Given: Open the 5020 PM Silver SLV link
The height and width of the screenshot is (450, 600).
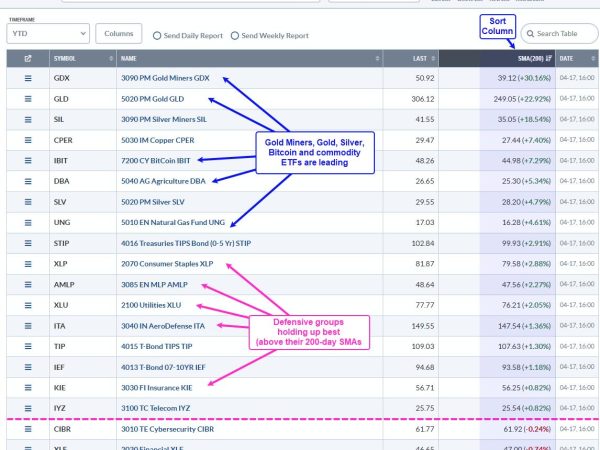Looking at the screenshot, I should pyautogui.click(x=153, y=202).
